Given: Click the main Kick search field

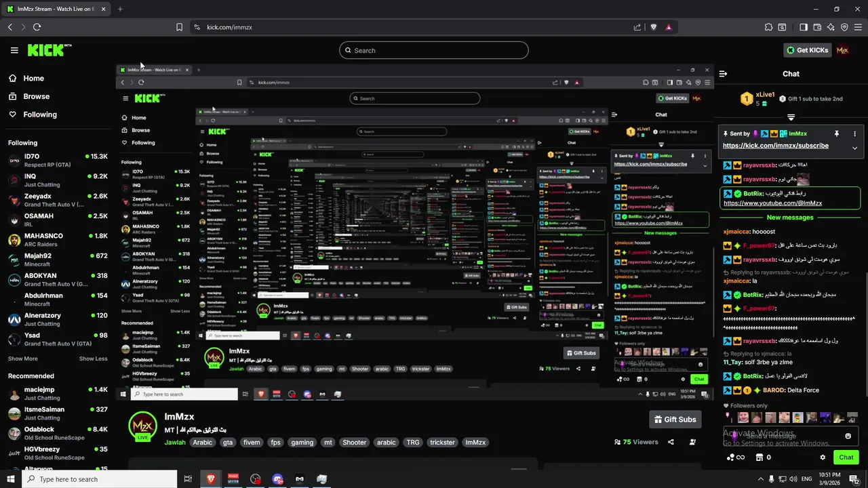Looking at the screenshot, I should tap(434, 50).
